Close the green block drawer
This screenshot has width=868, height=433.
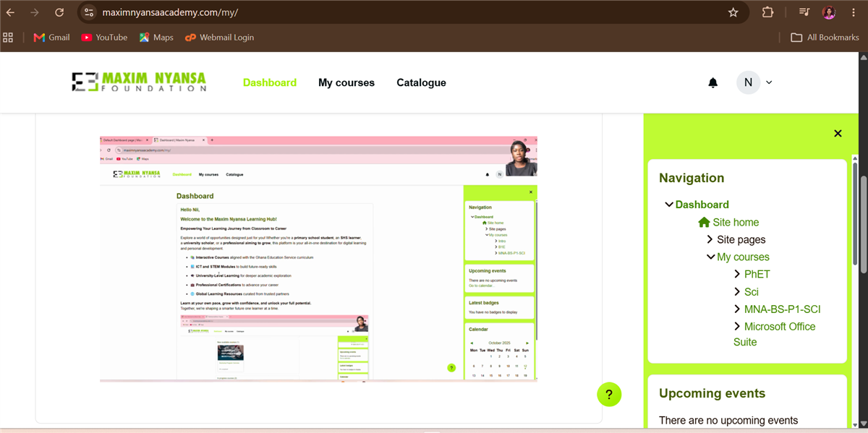point(838,133)
